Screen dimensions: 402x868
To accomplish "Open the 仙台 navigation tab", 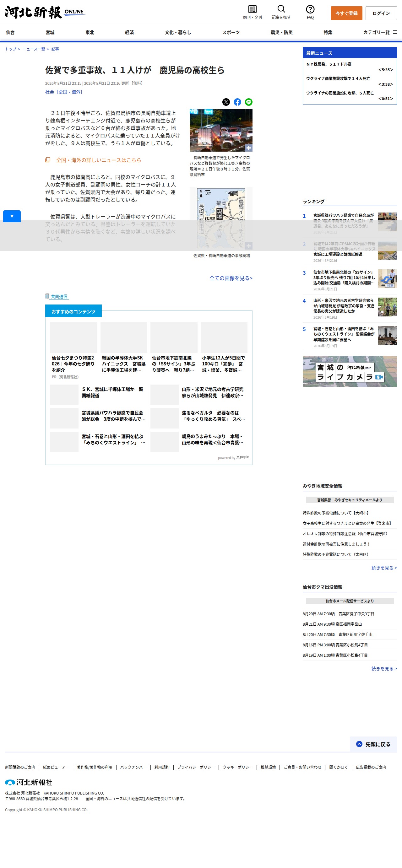I will pyautogui.click(x=10, y=32).
